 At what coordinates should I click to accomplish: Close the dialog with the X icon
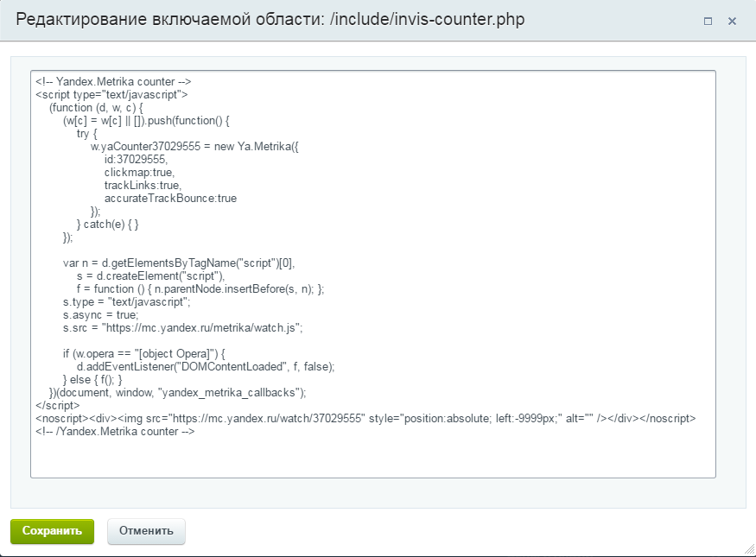coord(732,22)
